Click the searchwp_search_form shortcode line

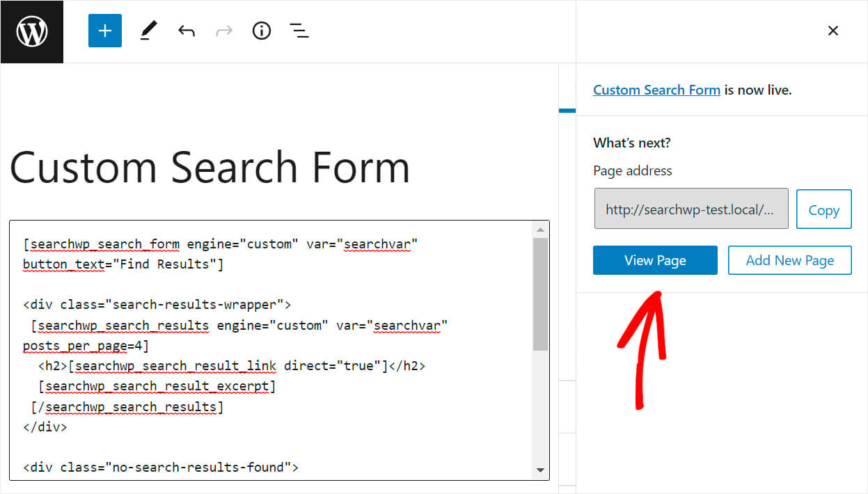pyautogui.click(x=220, y=244)
